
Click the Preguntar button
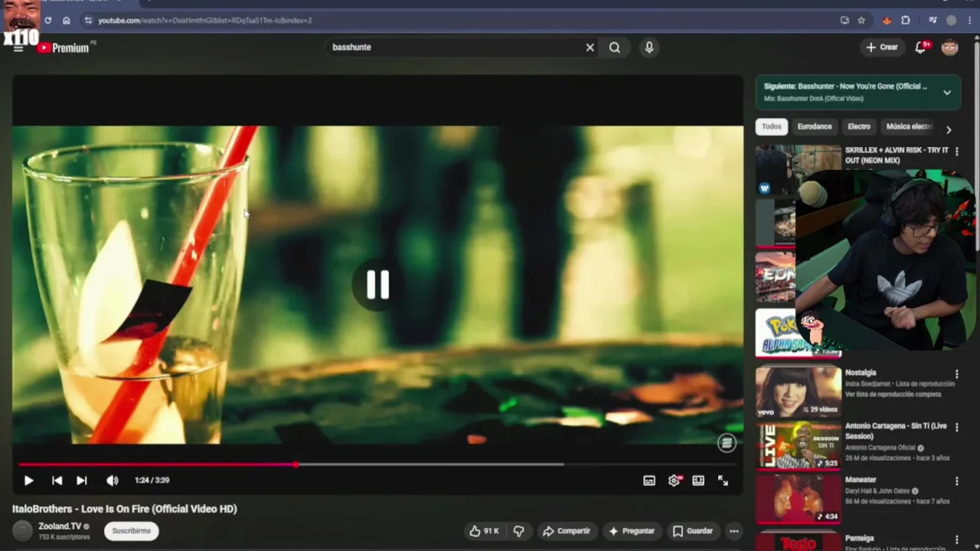[632, 531]
